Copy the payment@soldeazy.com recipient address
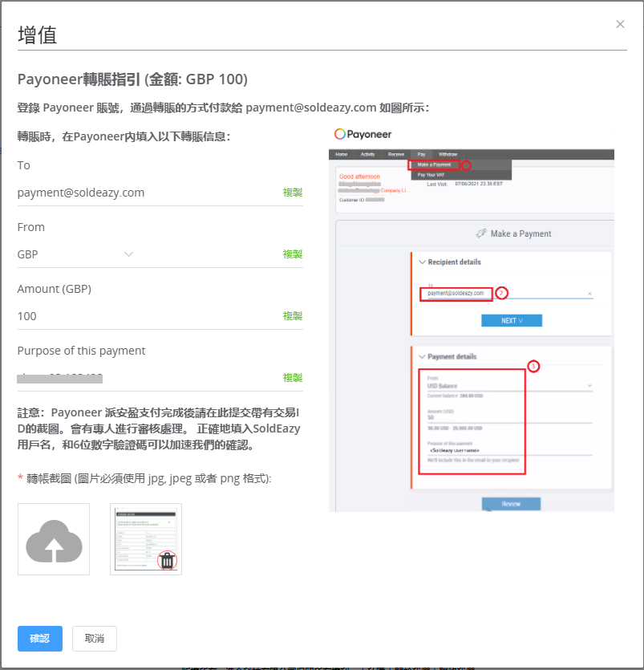The width and height of the screenshot is (644, 670). click(x=293, y=193)
